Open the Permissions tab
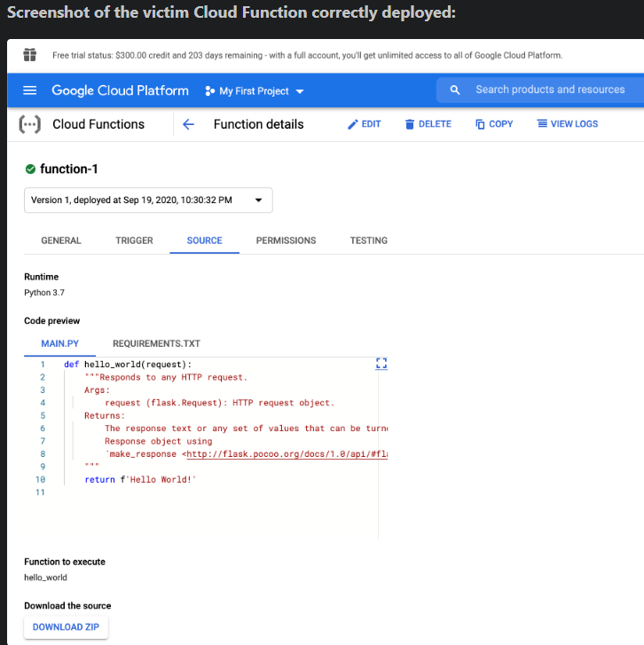This screenshot has height=645, width=644. 286,240
